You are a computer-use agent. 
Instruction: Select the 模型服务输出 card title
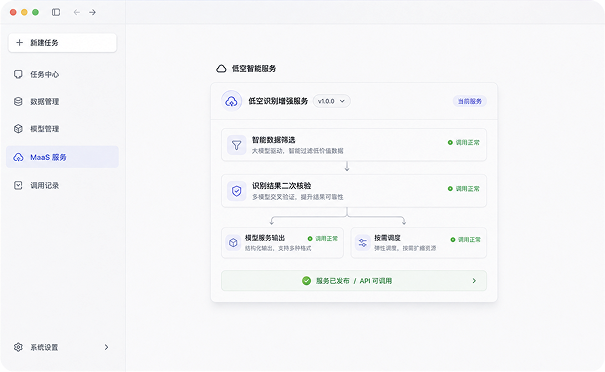265,238
